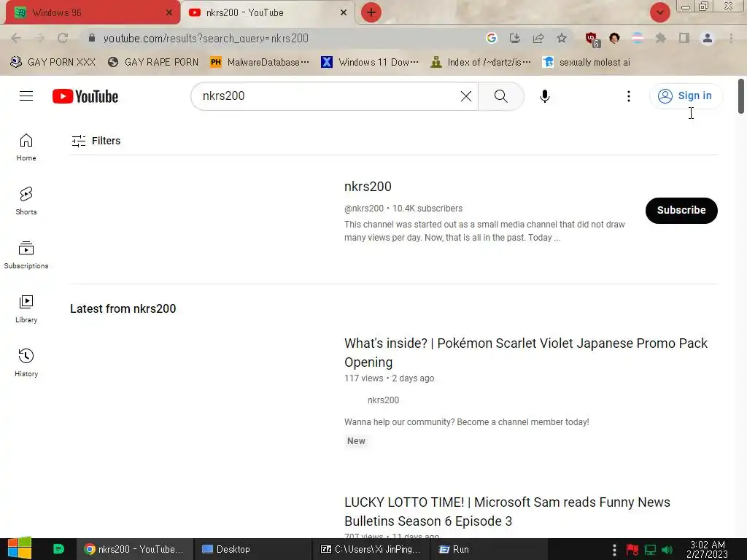Close the nkrs200 - YouTube tab
Viewport: 747px width, 560px height.
[344, 12]
